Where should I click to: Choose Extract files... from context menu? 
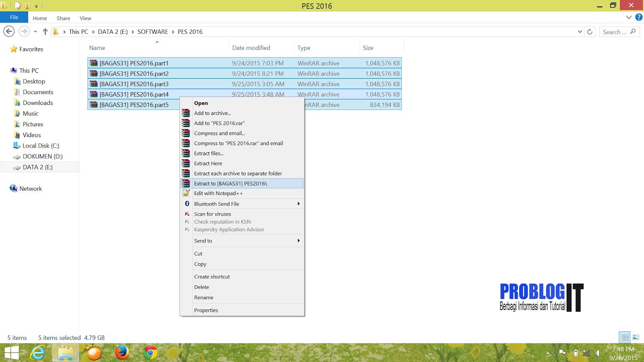[242, 153]
